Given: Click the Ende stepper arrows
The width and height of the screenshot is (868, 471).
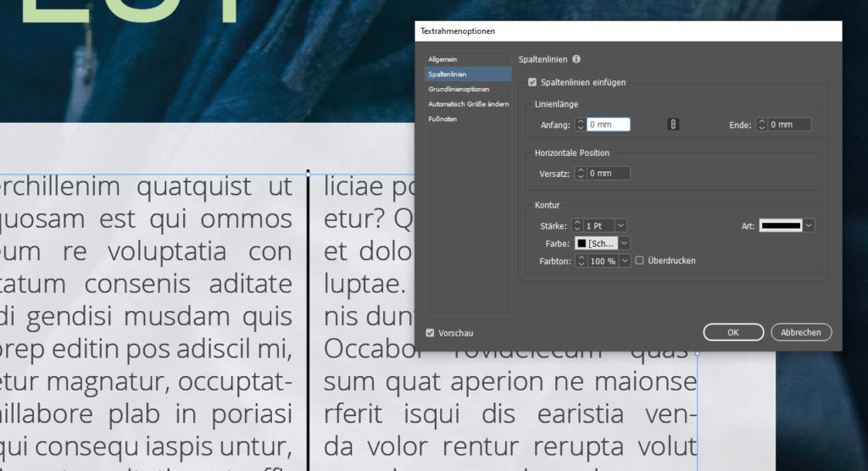Looking at the screenshot, I should [762, 125].
